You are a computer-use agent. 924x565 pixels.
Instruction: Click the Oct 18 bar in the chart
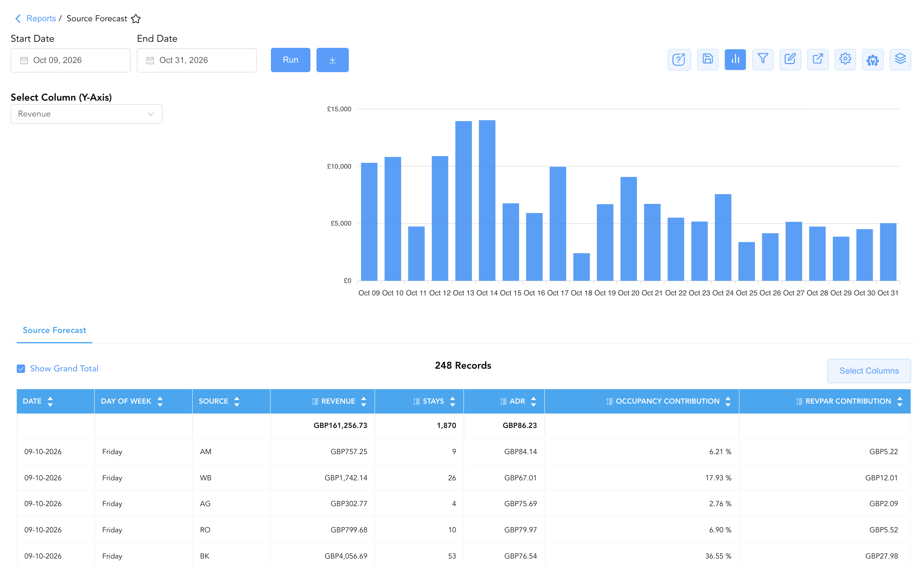pyautogui.click(x=581, y=267)
